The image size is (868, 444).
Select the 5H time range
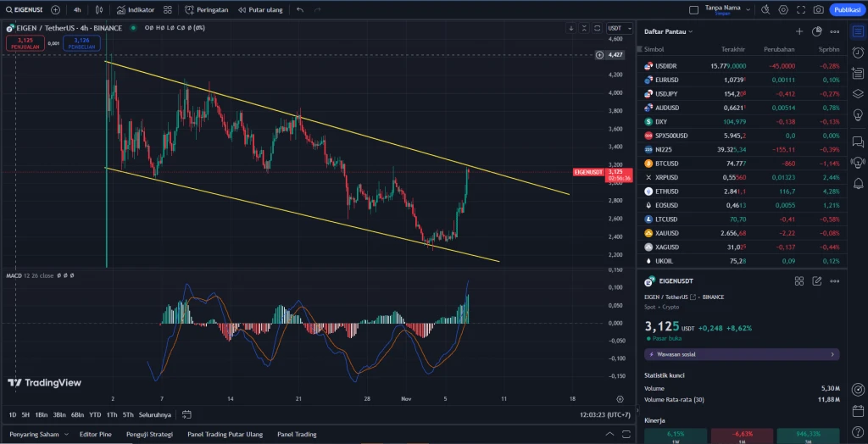pyautogui.click(x=25, y=414)
